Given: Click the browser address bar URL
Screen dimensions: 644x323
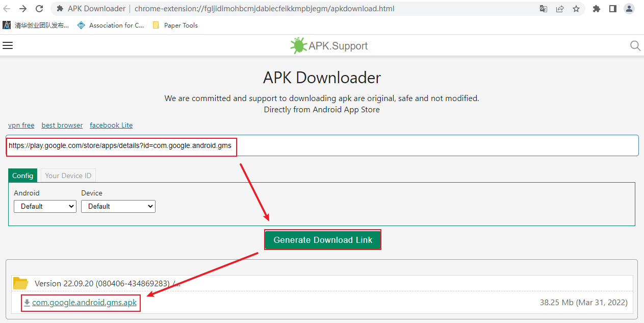Looking at the screenshot, I should point(264,9).
